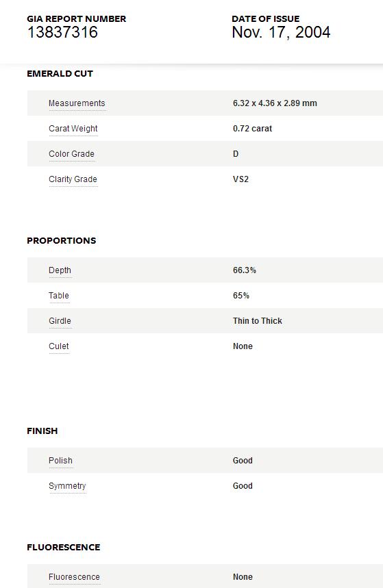383x588 pixels.
Task: Select the Color Grade term
Action: coord(71,154)
